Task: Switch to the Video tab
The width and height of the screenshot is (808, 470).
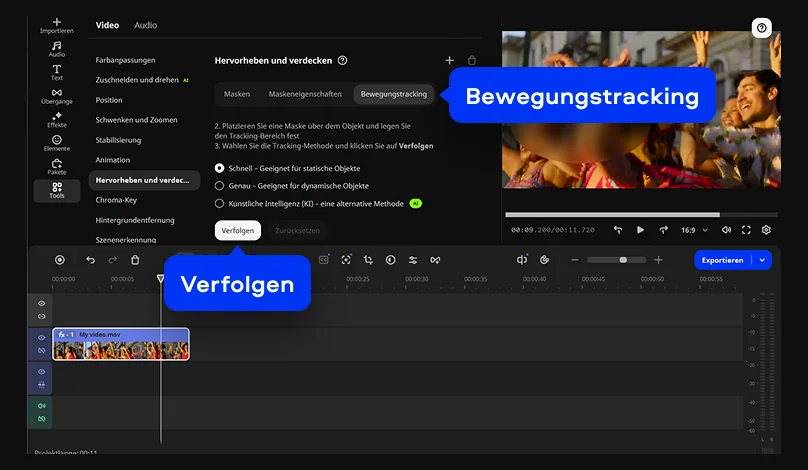Action: click(107, 25)
